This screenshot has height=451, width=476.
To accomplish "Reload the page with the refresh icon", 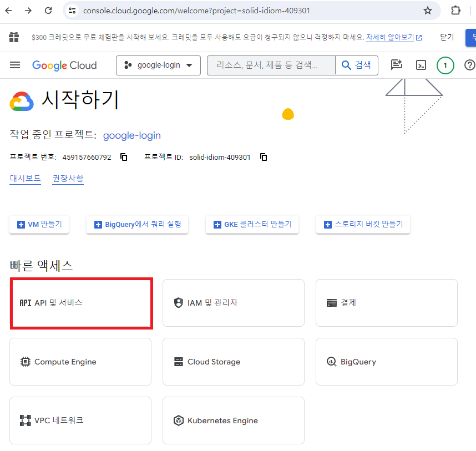I will (x=48, y=11).
